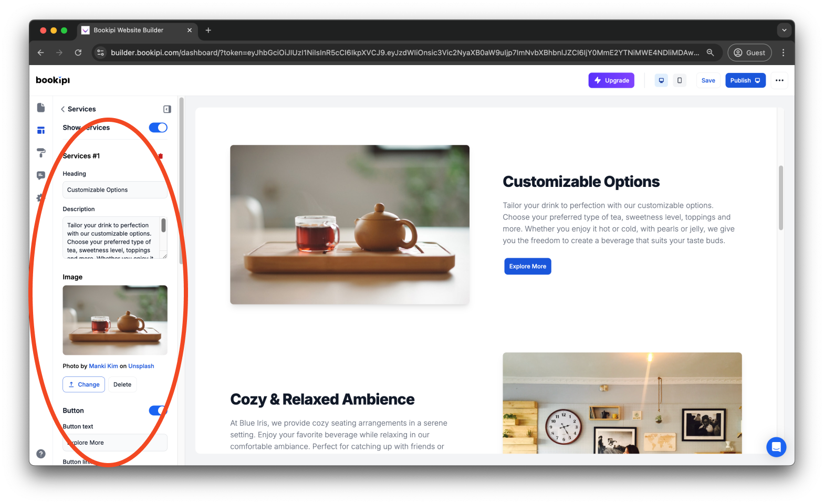The image size is (824, 504).
Task: Switch to mobile preview mode
Action: coord(680,80)
